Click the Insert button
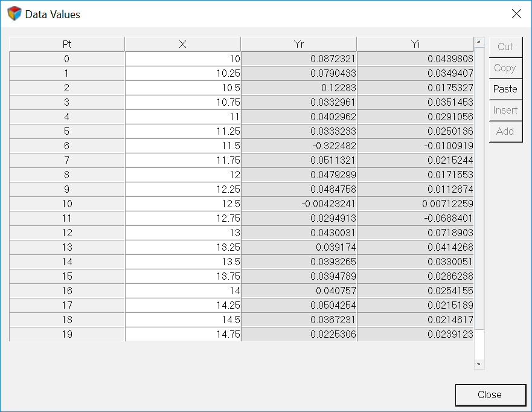Image resolution: width=532 pixels, height=412 pixels. (505, 111)
